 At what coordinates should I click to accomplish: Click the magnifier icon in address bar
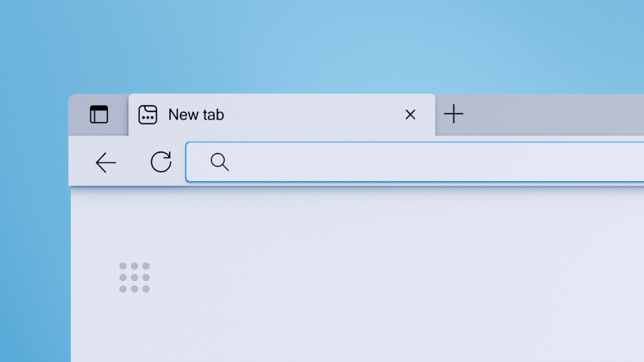pos(219,162)
